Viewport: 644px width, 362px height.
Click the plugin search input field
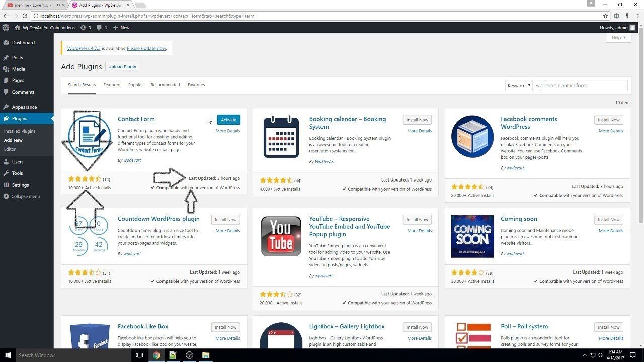[581, 85]
